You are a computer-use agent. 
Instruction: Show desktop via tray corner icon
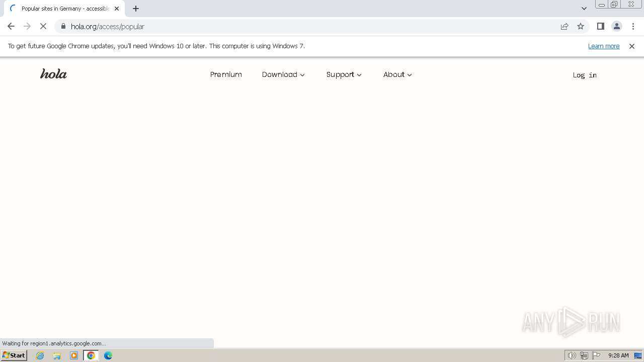[x=638, y=355]
